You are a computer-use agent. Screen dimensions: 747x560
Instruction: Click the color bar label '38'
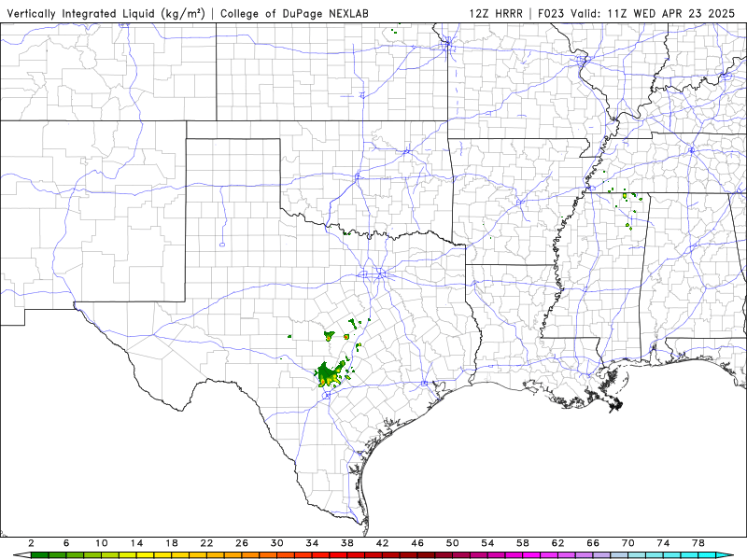coord(347,543)
